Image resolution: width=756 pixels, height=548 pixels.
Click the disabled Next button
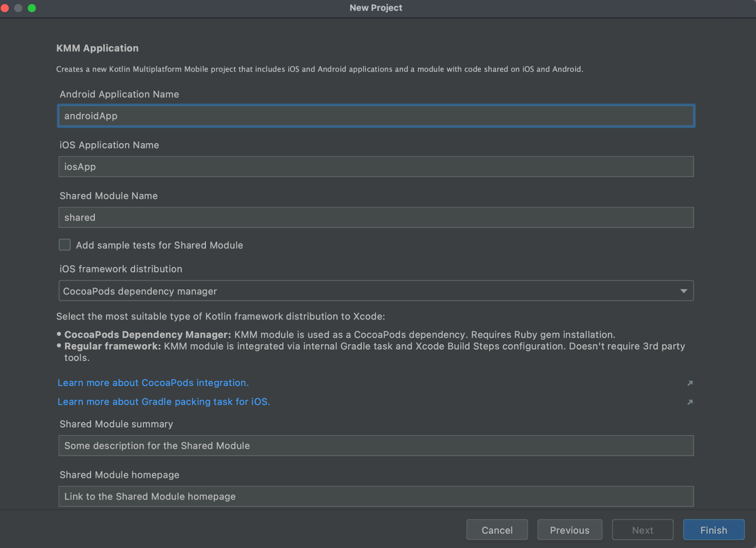(x=643, y=530)
